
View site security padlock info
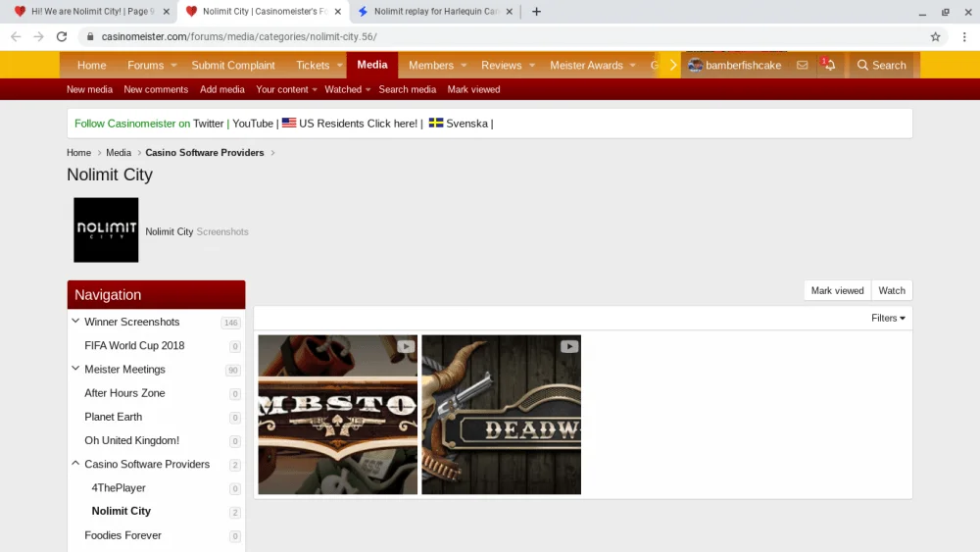(90, 37)
